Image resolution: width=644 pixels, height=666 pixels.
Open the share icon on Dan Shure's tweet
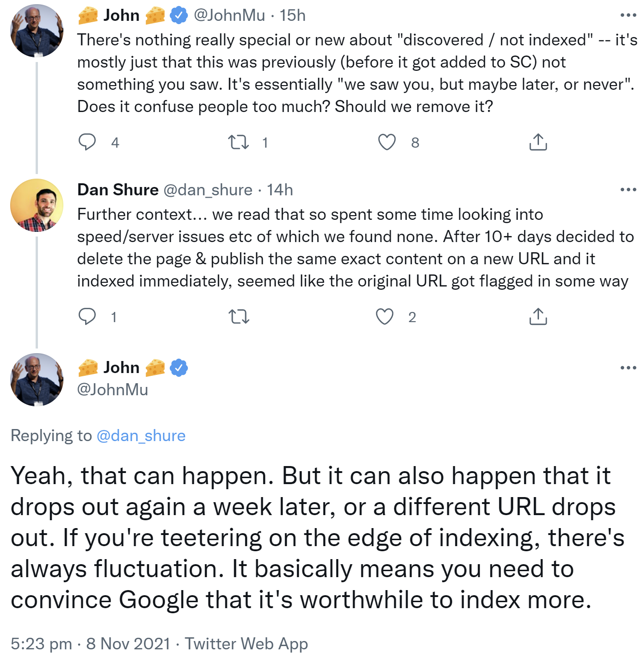(538, 317)
